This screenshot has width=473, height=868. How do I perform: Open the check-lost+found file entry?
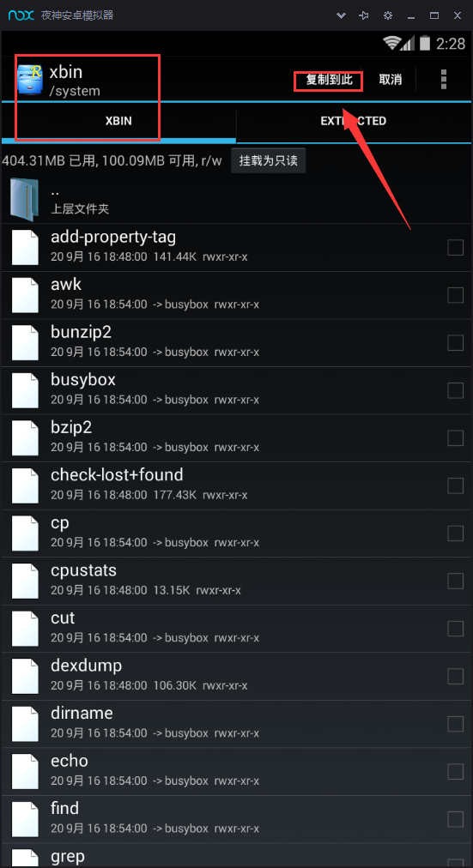coord(237,485)
